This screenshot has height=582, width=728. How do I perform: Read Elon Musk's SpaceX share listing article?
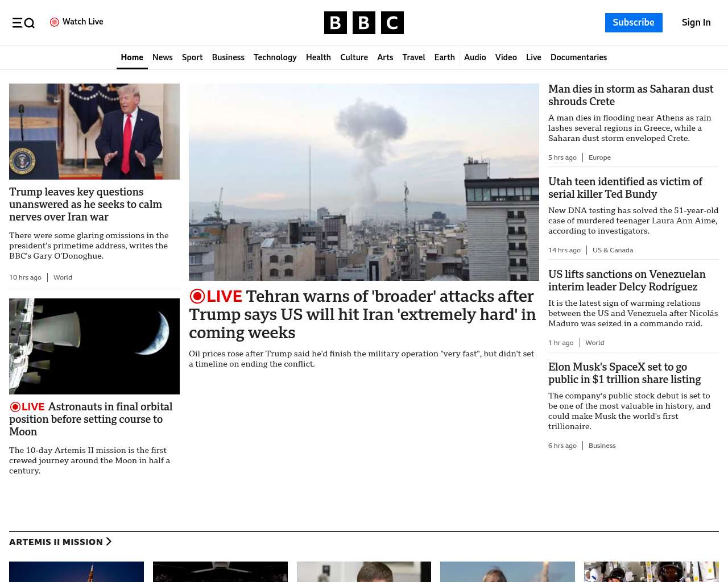pos(624,373)
